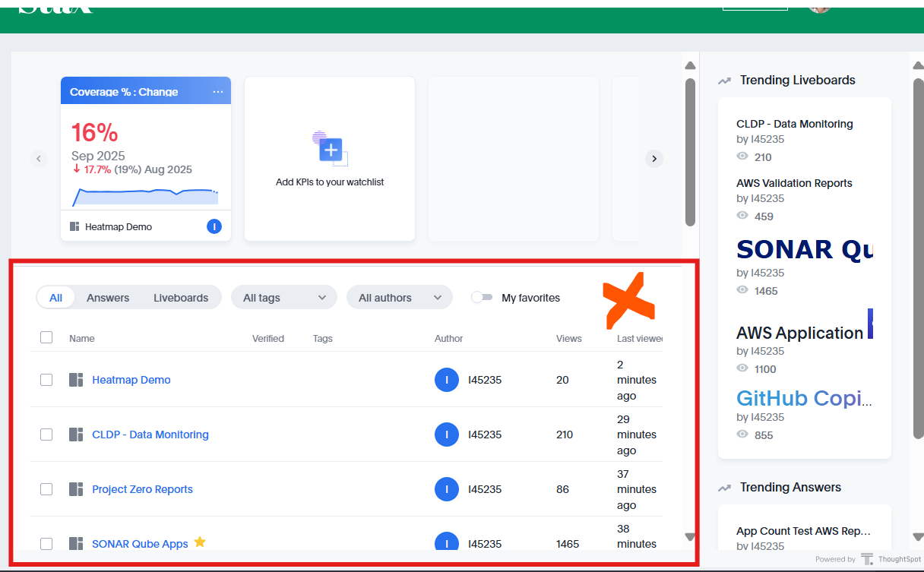924x572 pixels.
Task: Click the liveboard icon in CLDP - Data Monitoring row
Action: pyautogui.click(x=76, y=435)
